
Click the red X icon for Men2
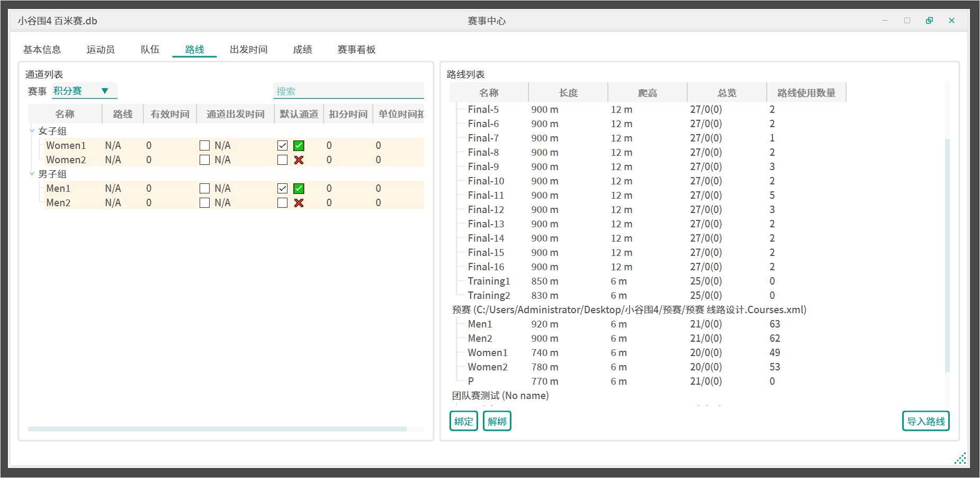tap(299, 203)
